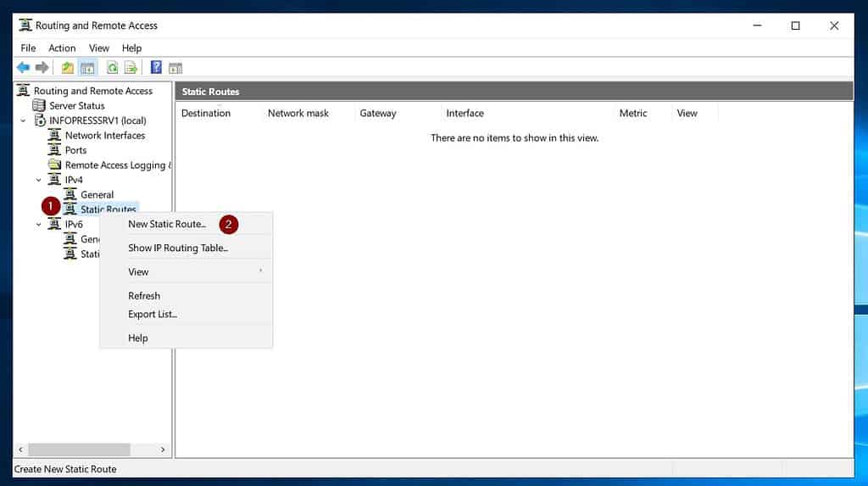Click the Back arrow toolbar icon
868x486 pixels.
click(x=23, y=68)
